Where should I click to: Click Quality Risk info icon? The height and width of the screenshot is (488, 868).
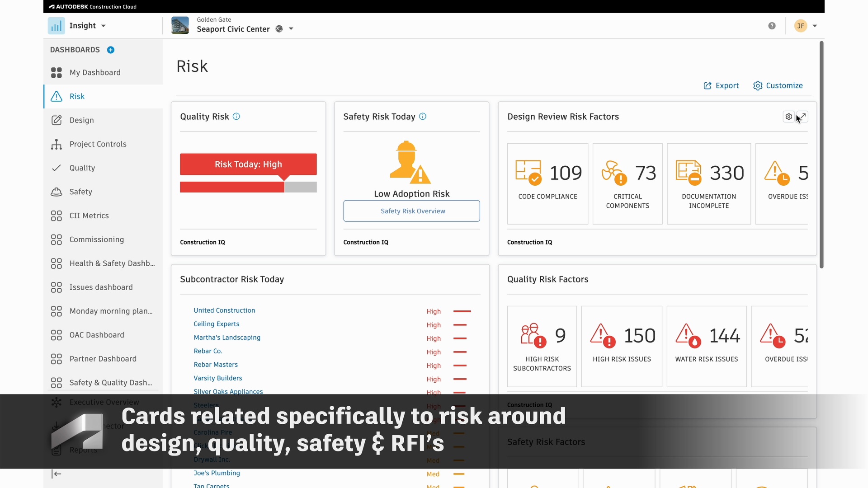coord(236,117)
